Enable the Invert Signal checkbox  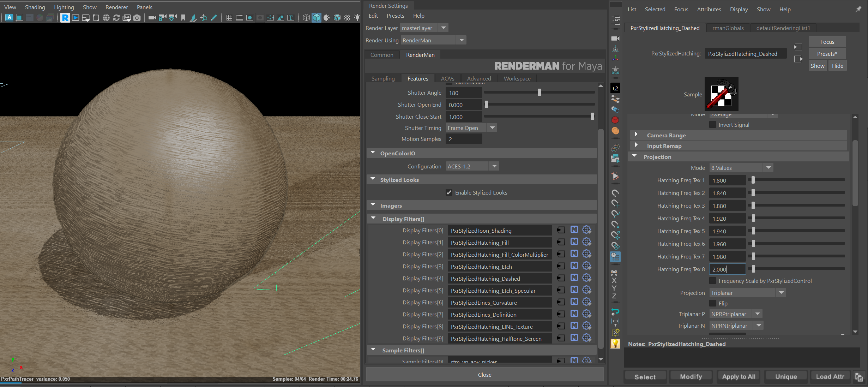coord(713,125)
